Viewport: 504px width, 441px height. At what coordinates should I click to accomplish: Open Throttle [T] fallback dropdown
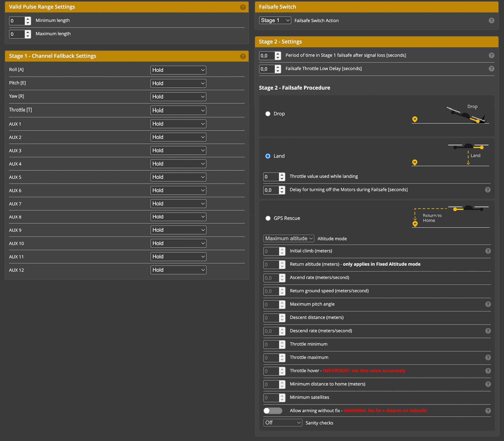click(x=178, y=111)
